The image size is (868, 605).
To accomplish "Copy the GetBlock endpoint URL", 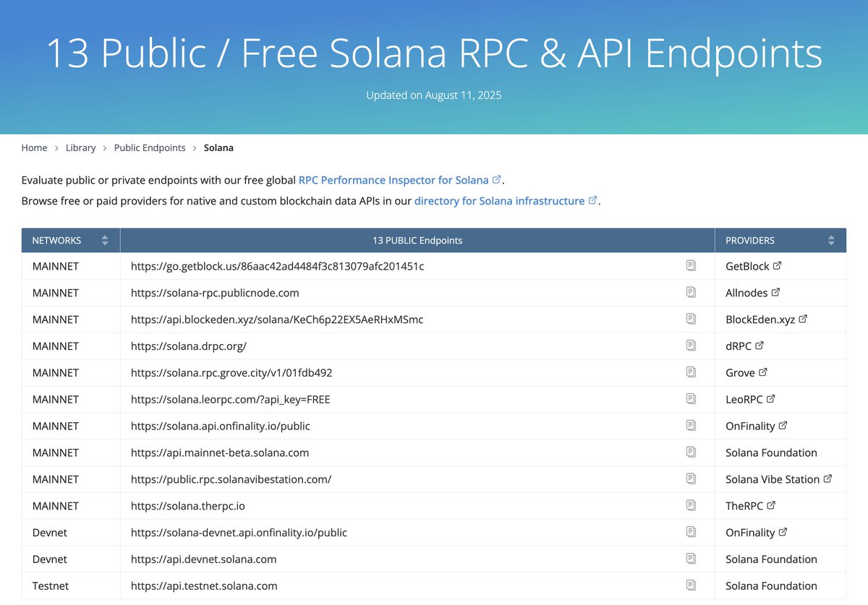I will coord(691,266).
